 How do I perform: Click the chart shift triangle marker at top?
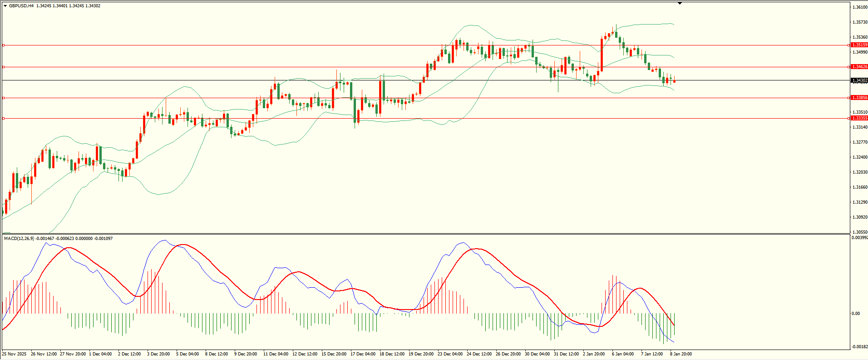tap(680, 3)
